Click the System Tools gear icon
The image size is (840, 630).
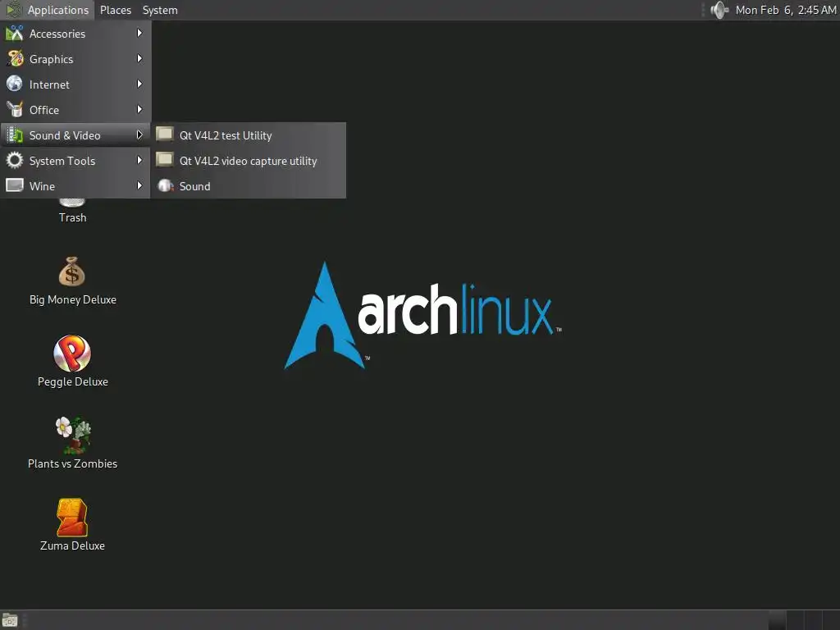[x=15, y=160]
